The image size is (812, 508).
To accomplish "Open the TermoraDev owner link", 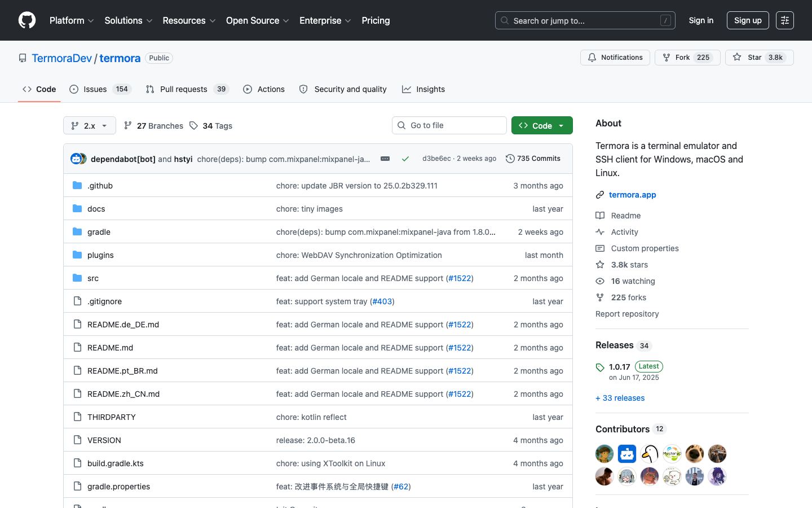I will (61, 58).
